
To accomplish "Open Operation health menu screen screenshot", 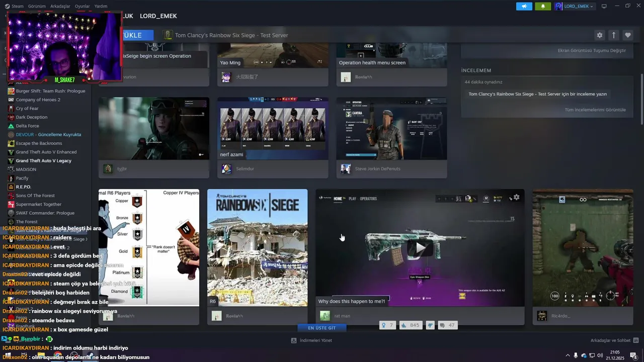I will (x=391, y=55).
